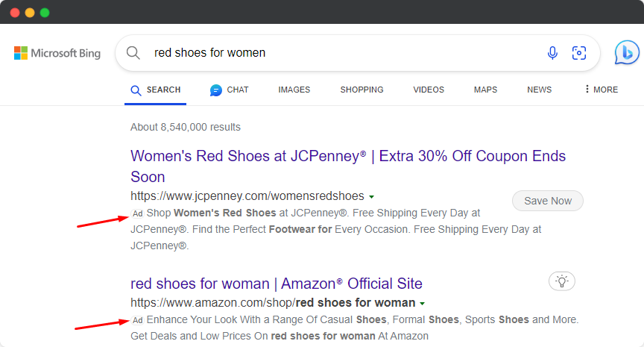This screenshot has height=347, width=644.
Task: Click the amazon.com/shop URL line
Action: coord(273,302)
